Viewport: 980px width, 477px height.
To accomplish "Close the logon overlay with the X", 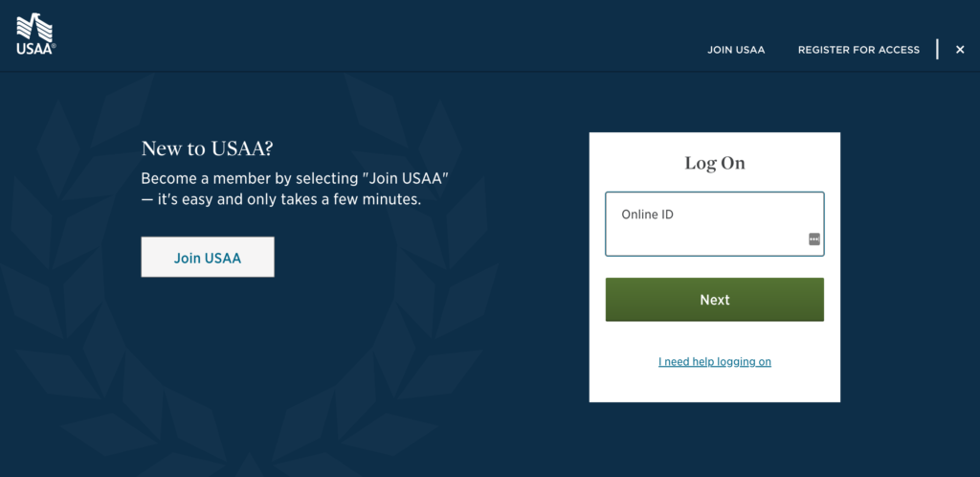I will (x=960, y=50).
